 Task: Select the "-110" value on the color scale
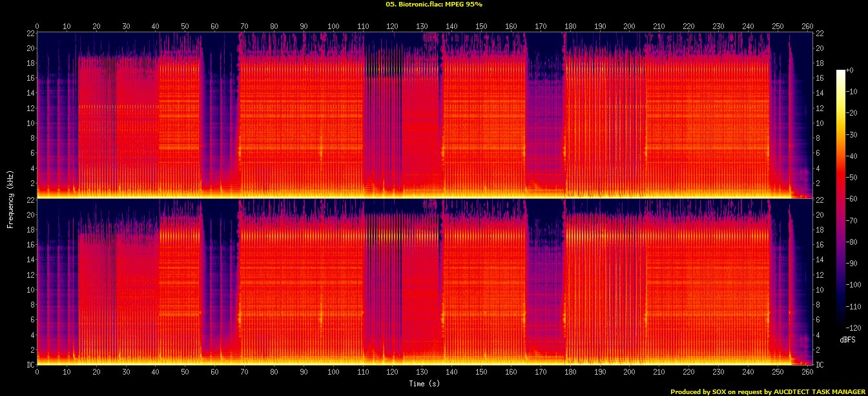(x=853, y=306)
